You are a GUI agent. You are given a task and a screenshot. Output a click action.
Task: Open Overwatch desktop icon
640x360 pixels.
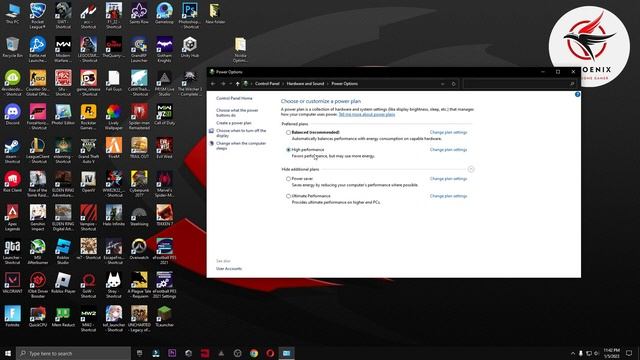pos(139,249)
